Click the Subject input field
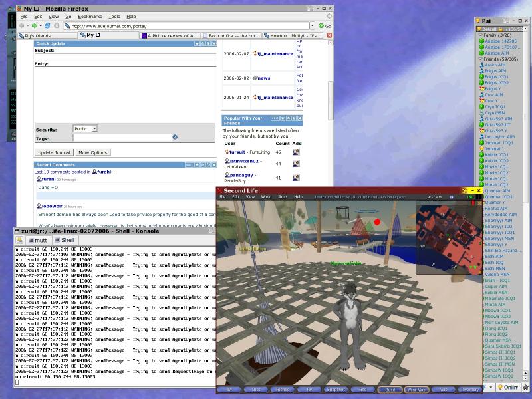 point(125,57)
